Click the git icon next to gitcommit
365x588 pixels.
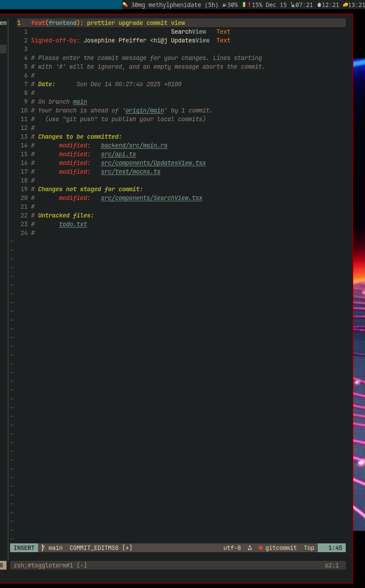[x=261, y=548]
